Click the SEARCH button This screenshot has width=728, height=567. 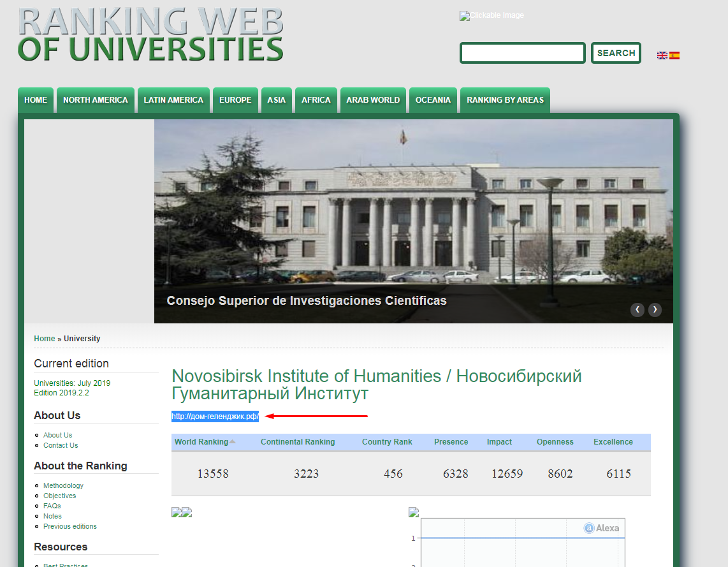coord(616,53)
